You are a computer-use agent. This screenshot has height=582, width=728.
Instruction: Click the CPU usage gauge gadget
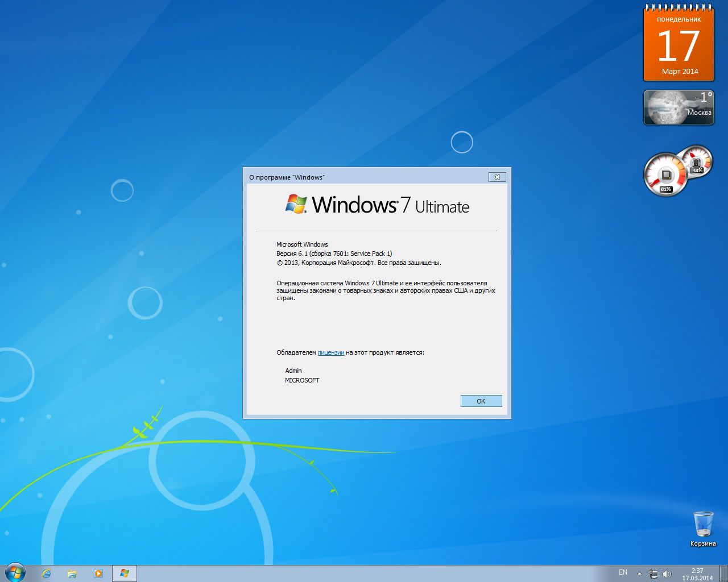point(665,174)
